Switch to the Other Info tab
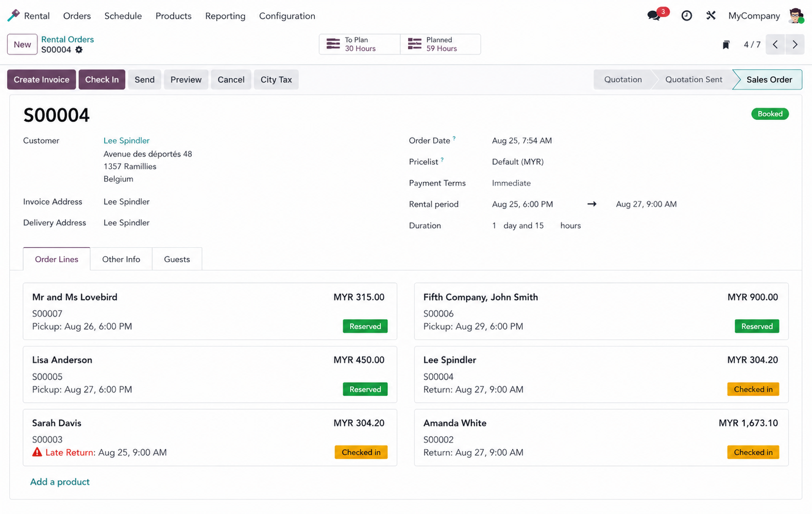Screen dimensions: 812x514 [x=121, y=259]
